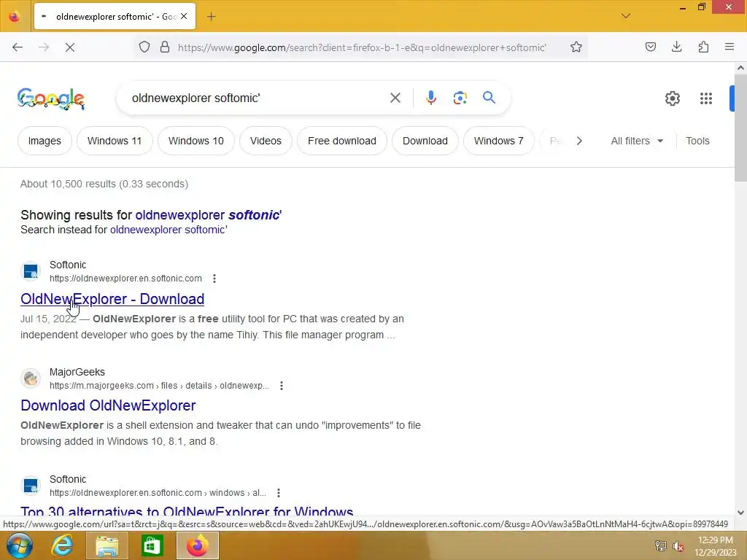This screenshot has height=560, width=747.
Task: Open Google quick settings gear
Action: point(672,98)
